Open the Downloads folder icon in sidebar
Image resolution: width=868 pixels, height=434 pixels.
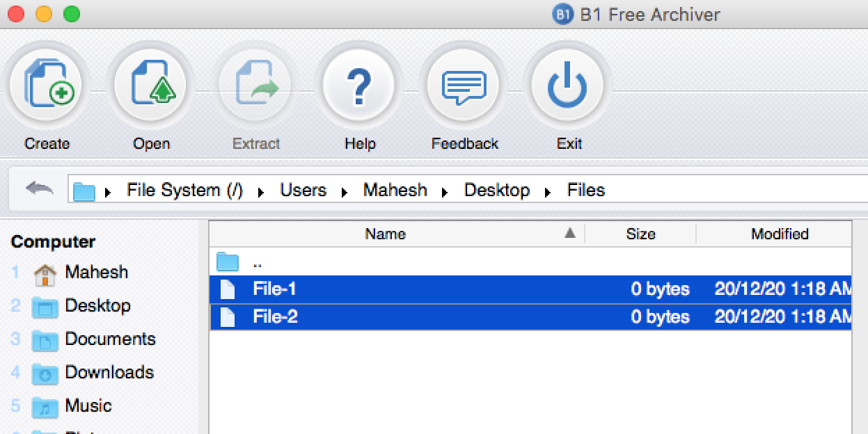click(45, 373)
